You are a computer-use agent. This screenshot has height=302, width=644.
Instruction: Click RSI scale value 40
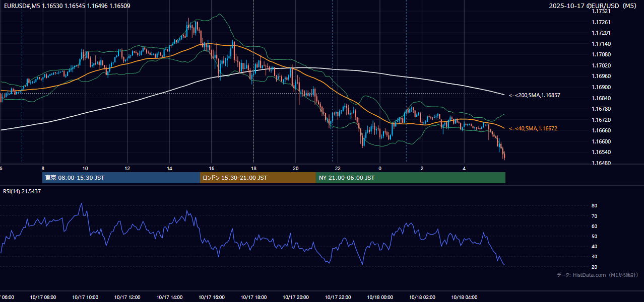(595, 246)
